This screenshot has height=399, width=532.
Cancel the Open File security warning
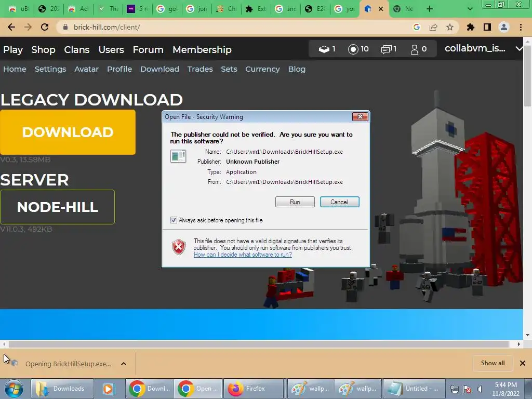(339, 202)
